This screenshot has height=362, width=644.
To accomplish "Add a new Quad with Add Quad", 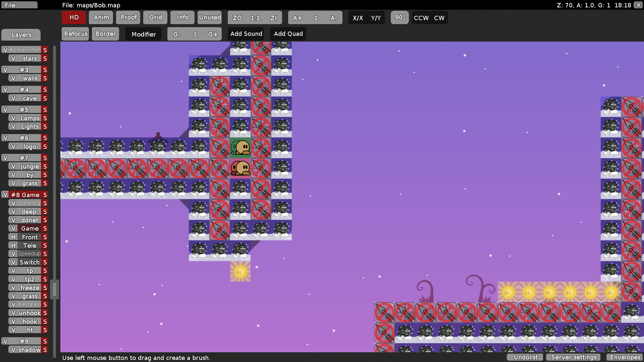I will click(x=288, y=34).
